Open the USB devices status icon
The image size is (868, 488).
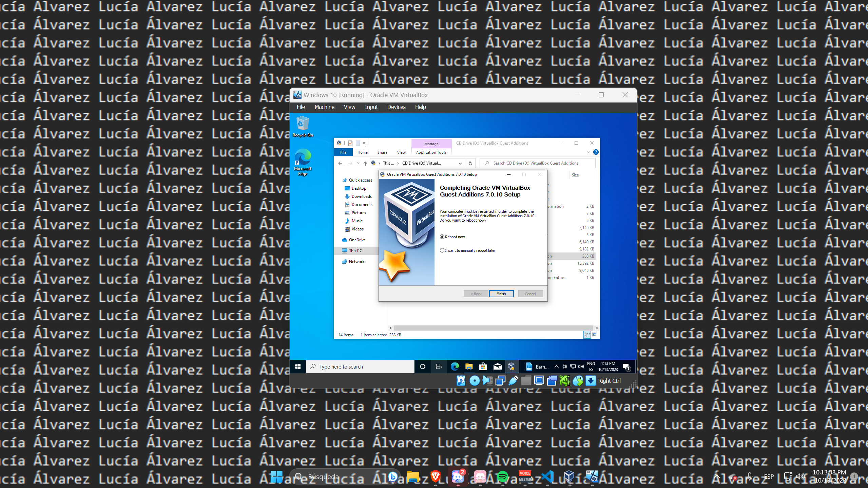tap(513, 381)
